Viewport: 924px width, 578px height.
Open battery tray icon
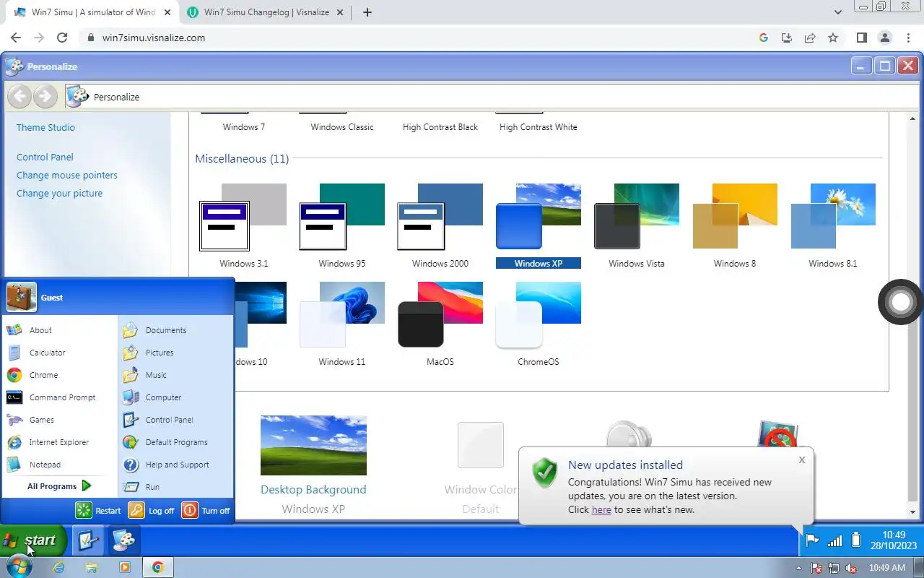pos(856,540)
